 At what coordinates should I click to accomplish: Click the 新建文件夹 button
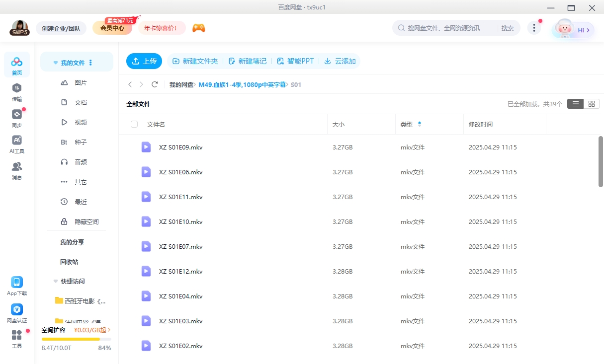[195, 61]
